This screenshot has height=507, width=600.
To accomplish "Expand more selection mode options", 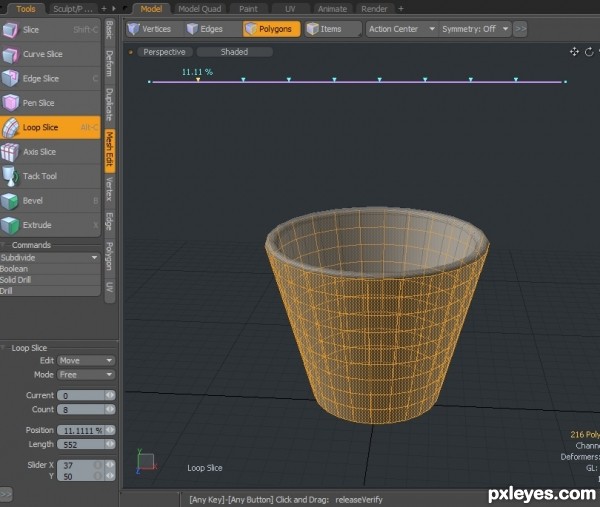I will click(520, 29).
